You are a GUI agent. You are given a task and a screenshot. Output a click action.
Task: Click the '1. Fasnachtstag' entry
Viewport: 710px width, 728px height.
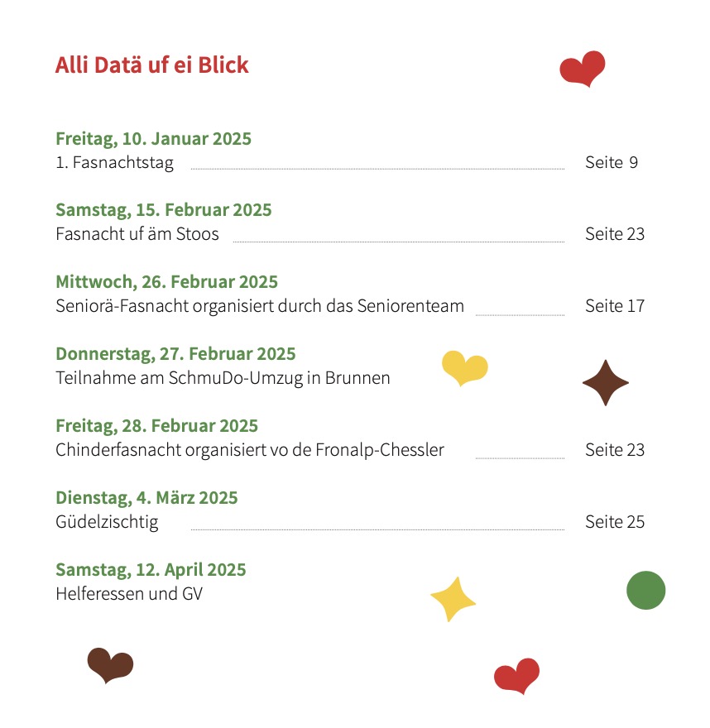[x=115, y=163]
